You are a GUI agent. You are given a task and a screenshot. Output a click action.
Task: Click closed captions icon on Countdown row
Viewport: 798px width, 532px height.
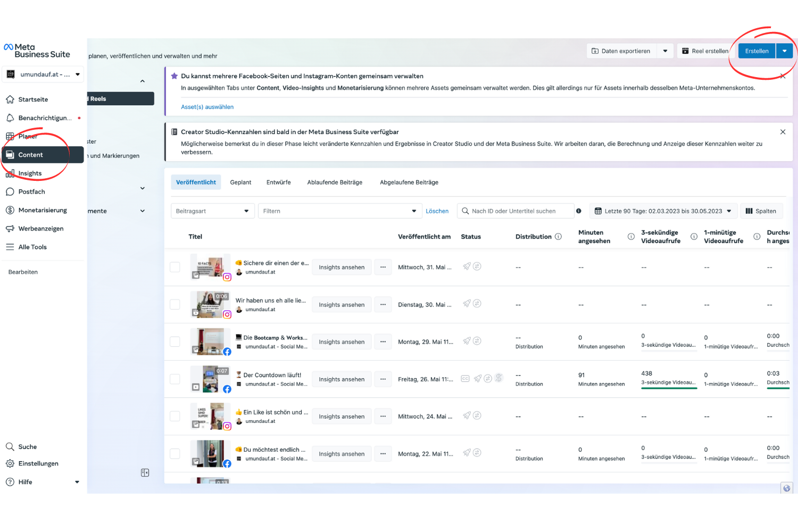(x=465, y=379)
